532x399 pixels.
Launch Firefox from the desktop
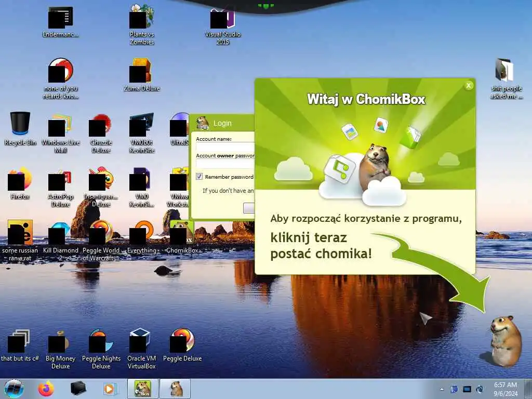point(20,182)
